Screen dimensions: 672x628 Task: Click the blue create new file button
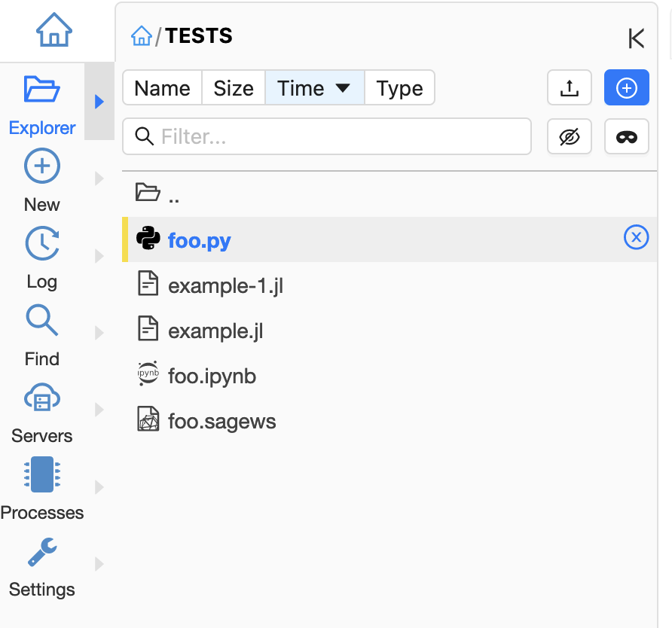click(626, 88)
